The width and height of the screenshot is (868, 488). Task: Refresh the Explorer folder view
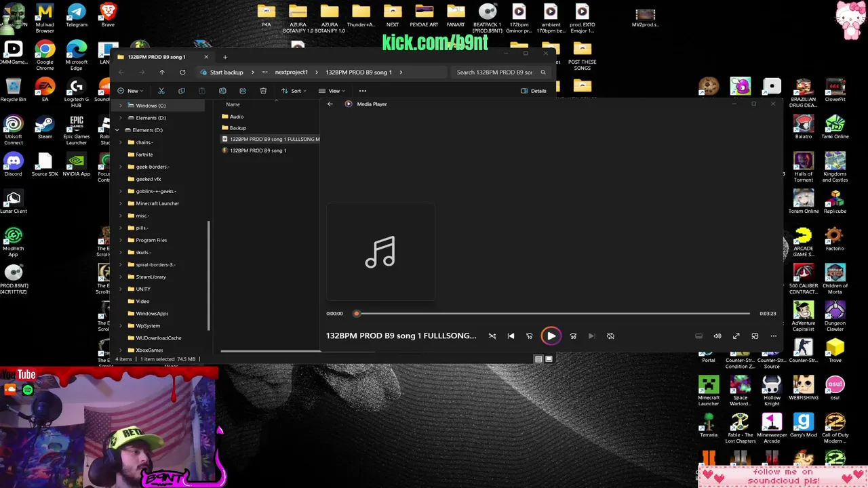[182, 72]
